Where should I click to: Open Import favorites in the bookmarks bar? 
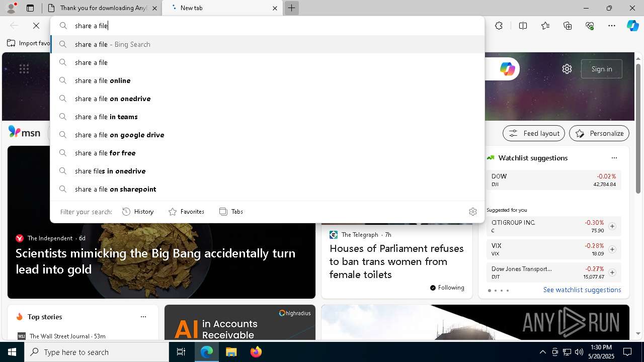[28, 43]
